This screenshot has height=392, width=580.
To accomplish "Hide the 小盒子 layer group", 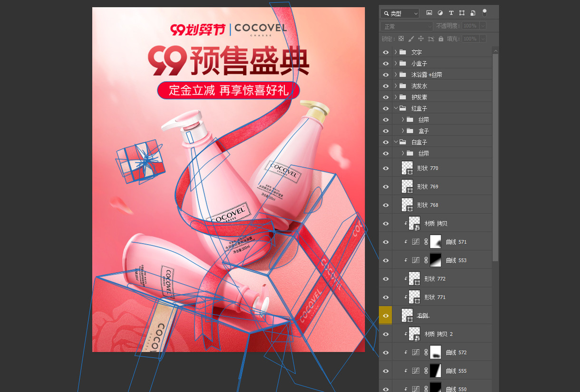I will (386, 63).
